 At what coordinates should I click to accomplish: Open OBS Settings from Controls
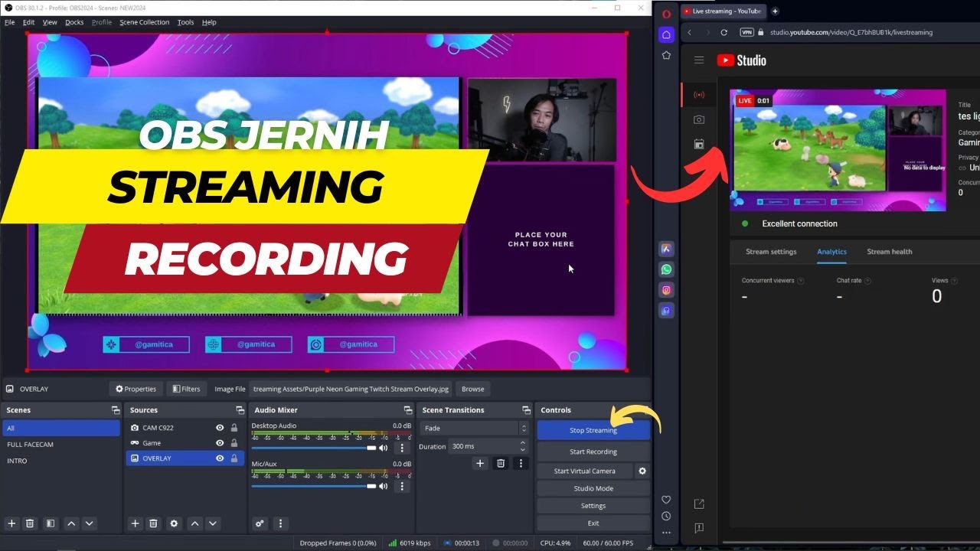click(x=593, y=506)
